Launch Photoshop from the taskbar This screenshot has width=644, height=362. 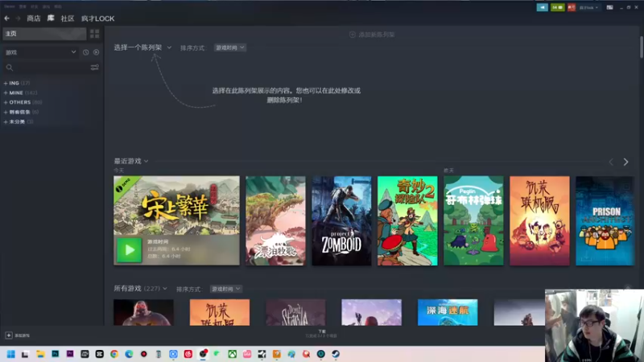[55, 354]
